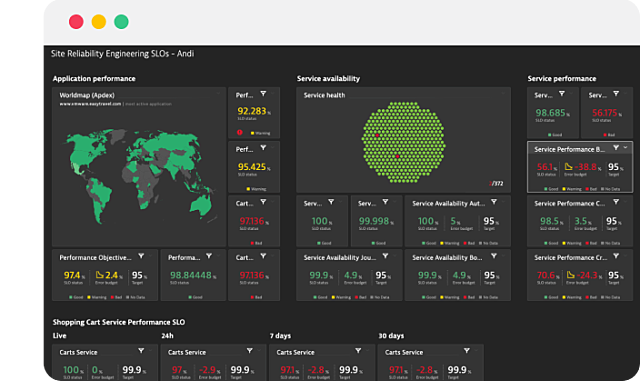The image size is (640, 381).
Task: Click the yellow window minimize dot
Action: (x=99, y=22)
